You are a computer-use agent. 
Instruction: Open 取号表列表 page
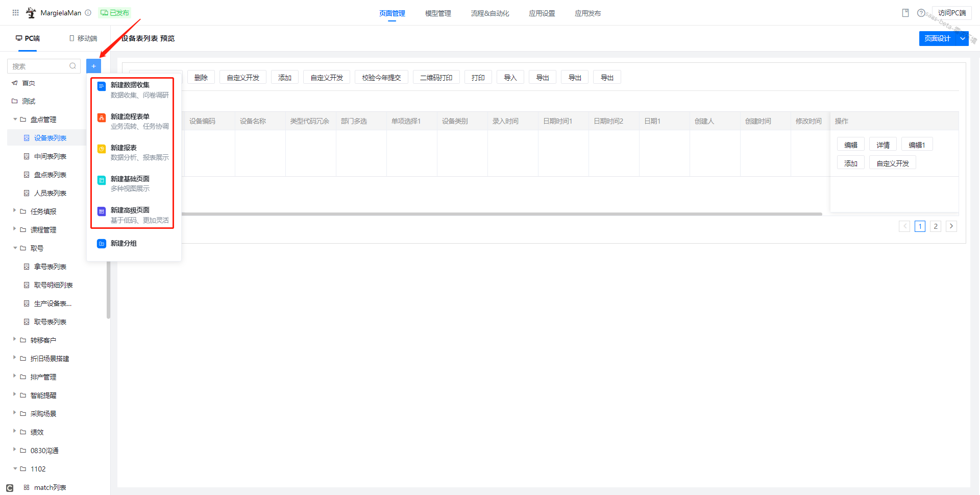(x=50, y=322)
